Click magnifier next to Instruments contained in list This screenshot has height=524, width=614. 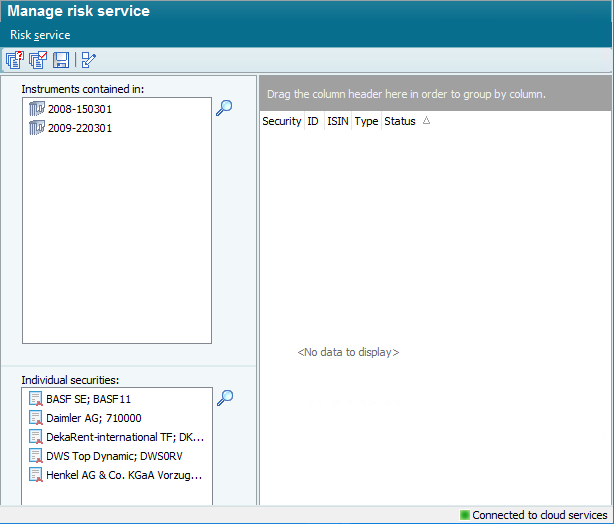tap(225, 108)
